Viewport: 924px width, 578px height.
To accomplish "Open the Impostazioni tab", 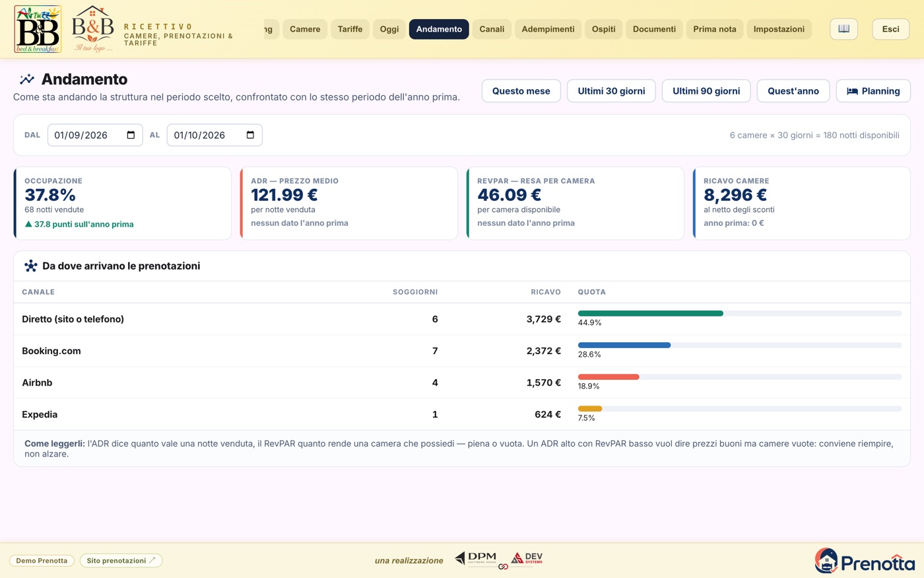I will click(779, 29).
